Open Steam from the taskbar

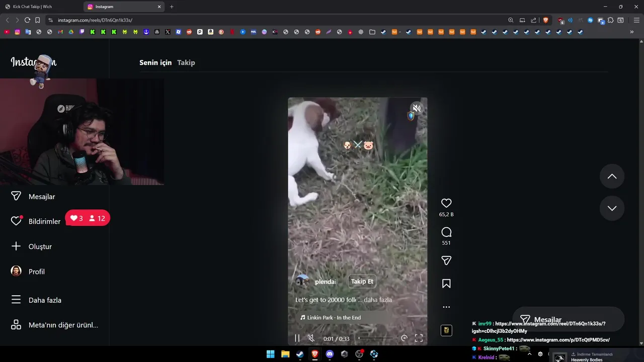click(300, 354)
